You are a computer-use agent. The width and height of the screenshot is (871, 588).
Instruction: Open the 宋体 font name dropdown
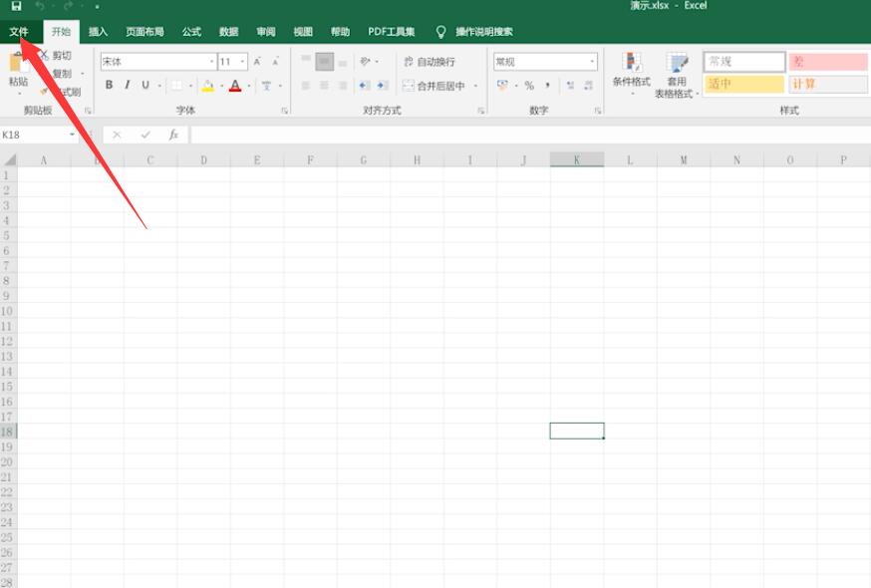[x=211, y=62]
